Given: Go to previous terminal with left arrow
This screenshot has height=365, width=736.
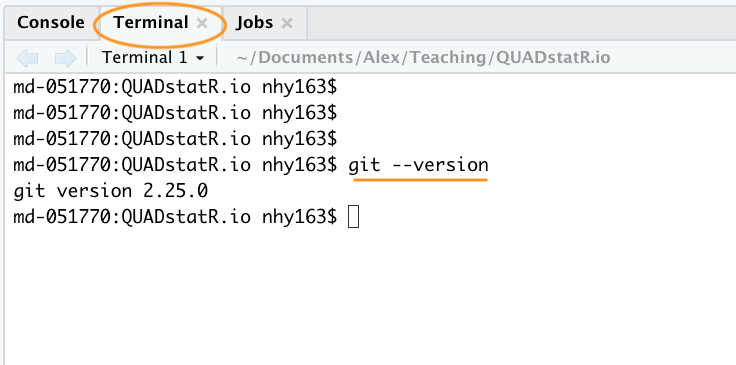Looking at the screenshot, I should coord(27,58).
